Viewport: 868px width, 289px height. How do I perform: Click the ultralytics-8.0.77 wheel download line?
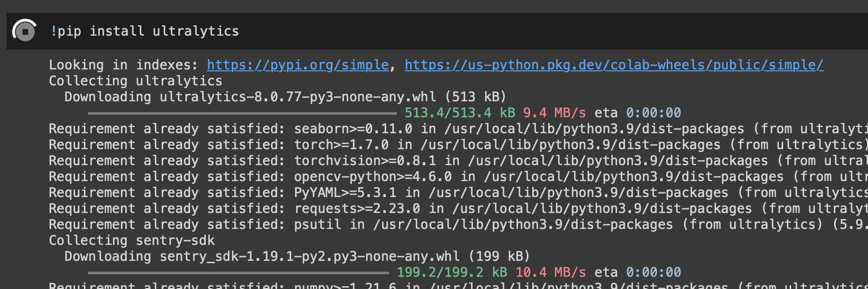point(285,97)
